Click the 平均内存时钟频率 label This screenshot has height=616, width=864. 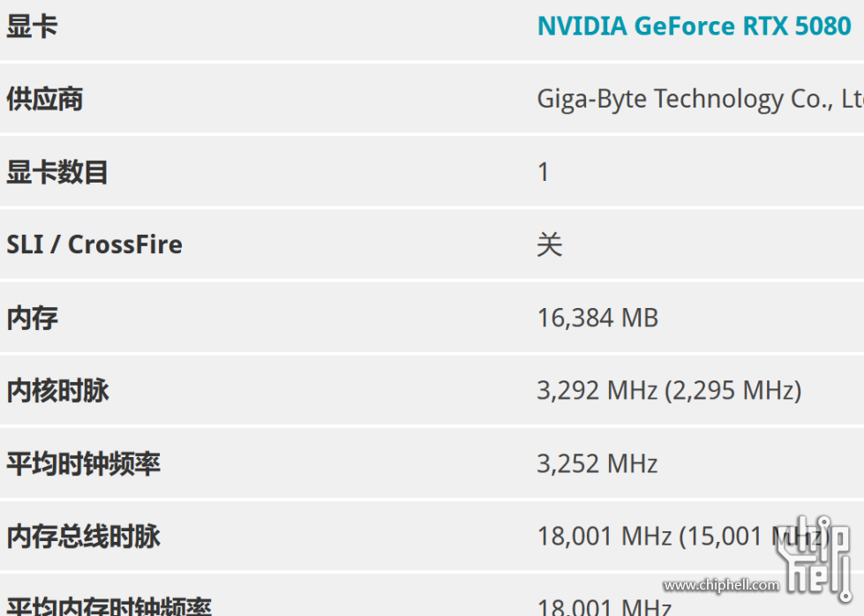tap(109, 606)
